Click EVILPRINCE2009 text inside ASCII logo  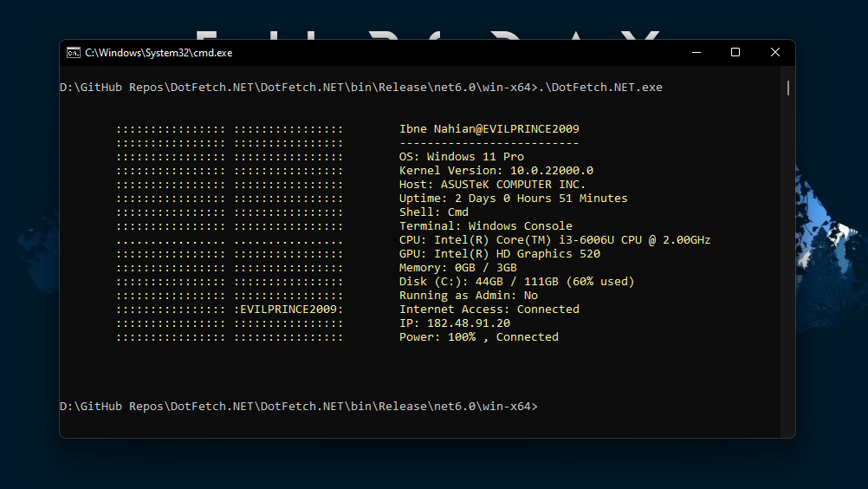tap(288, 309)
